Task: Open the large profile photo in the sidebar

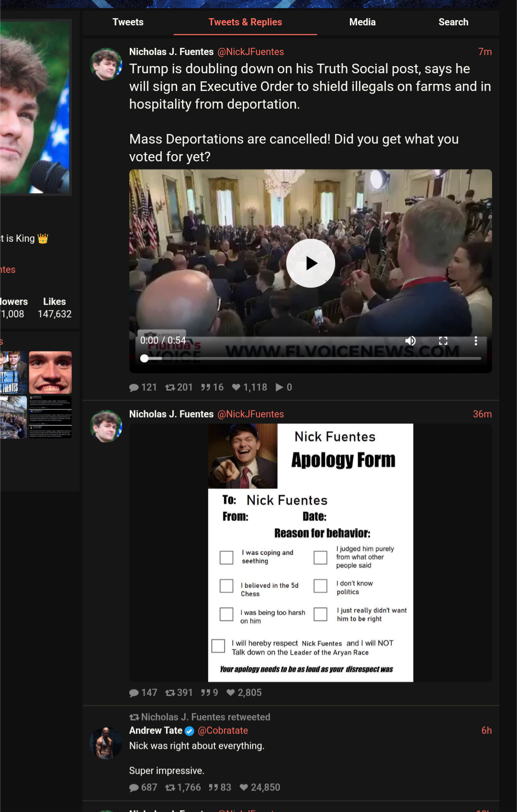Action: point(35,107)
